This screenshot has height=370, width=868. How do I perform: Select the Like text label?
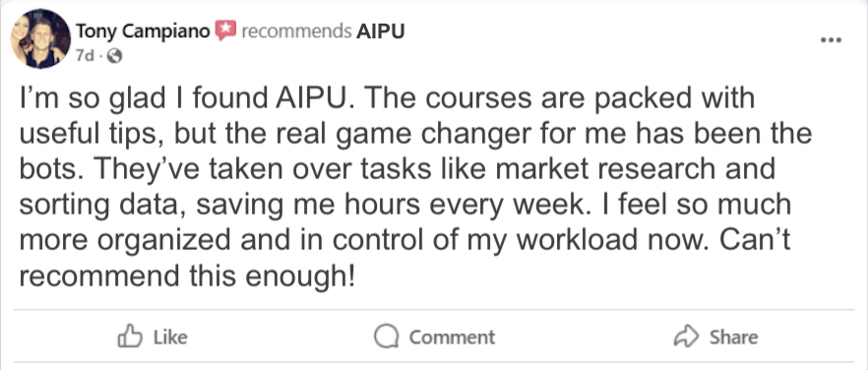coord(170,337)
